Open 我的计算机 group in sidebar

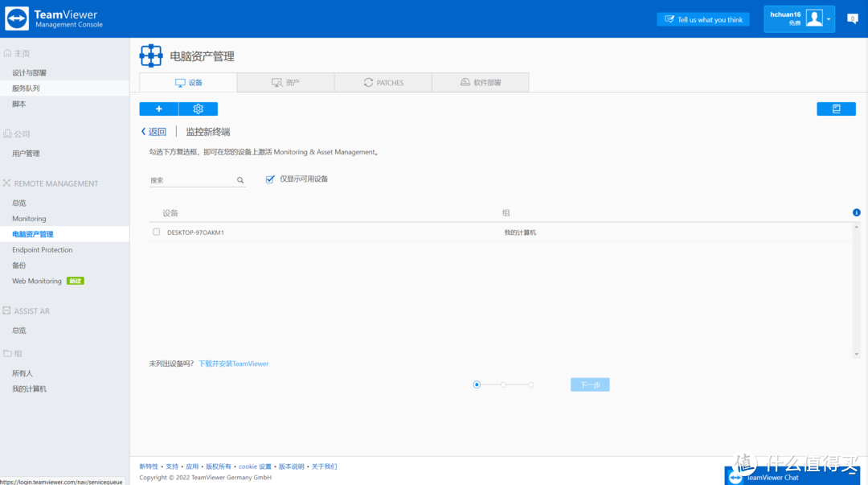coord(30,389)
